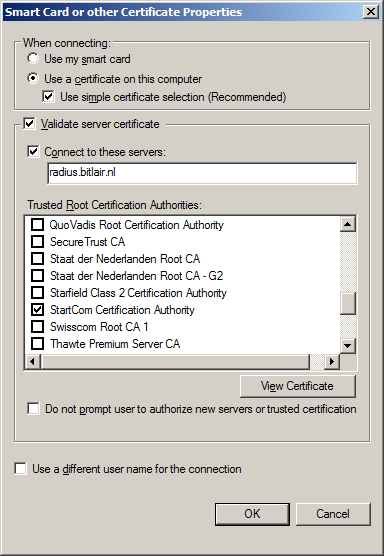Image resolution: width=384 pixels, height=556 pixels.
Task: Check Staat der Nederlanden Root CA - G2
Action: [37, 276]
